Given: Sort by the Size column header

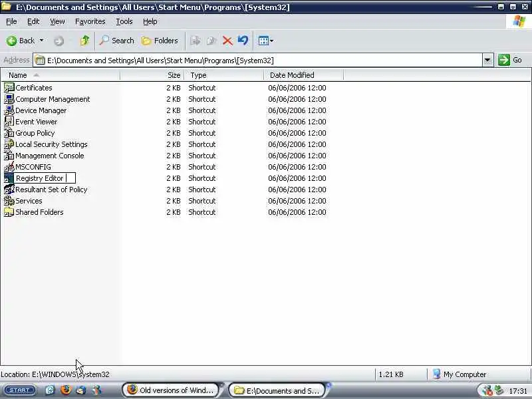Looking at the screenshot, I should click(152, 75).
